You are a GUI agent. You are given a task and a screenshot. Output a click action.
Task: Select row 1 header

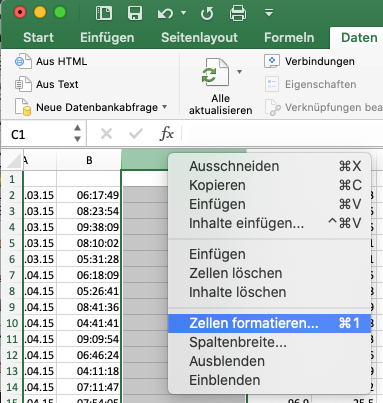pyautogui.click(x=12, y=179)
